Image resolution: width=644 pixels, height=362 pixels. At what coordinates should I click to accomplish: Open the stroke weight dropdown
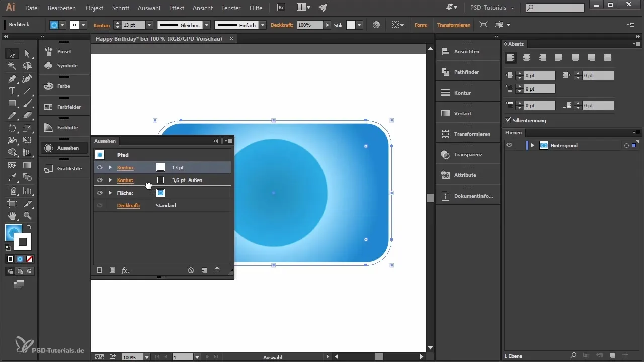click(149, 25)
